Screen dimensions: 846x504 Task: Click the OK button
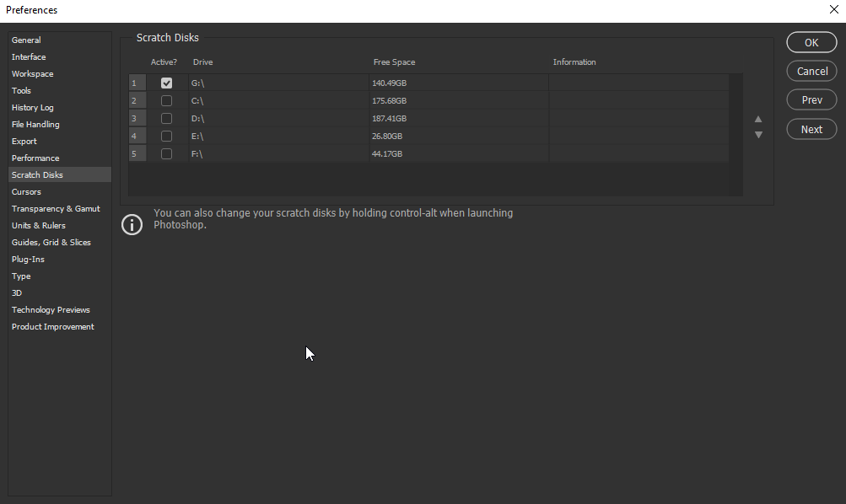tap(811, 42)
